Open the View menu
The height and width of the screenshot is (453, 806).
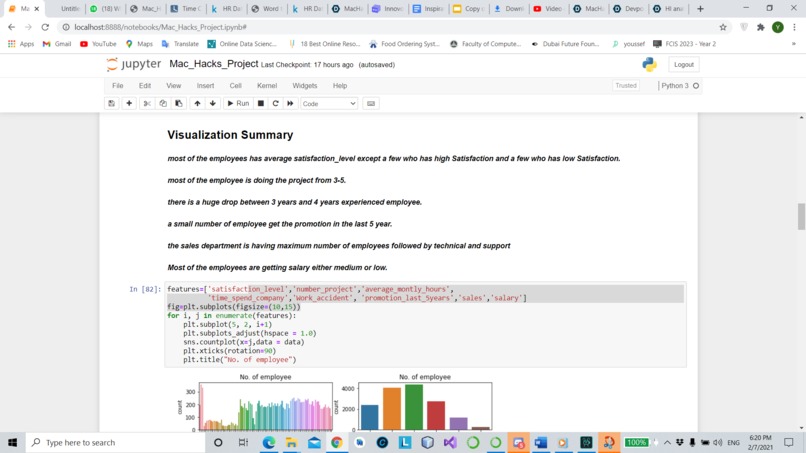tap(174, 86)
